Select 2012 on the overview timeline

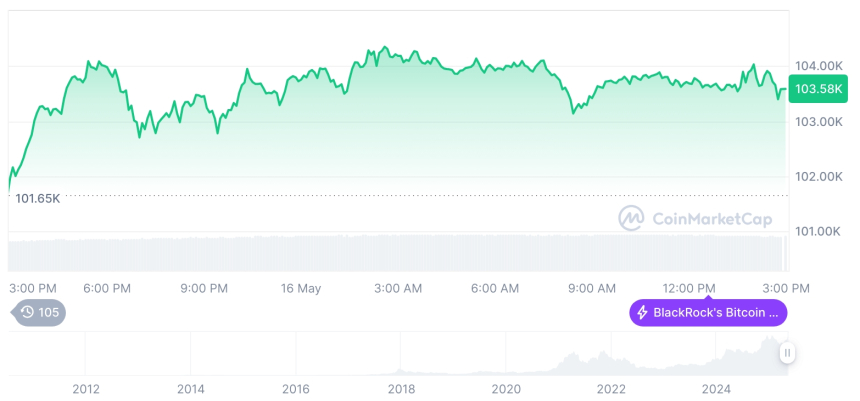click(x=85, y=389)
